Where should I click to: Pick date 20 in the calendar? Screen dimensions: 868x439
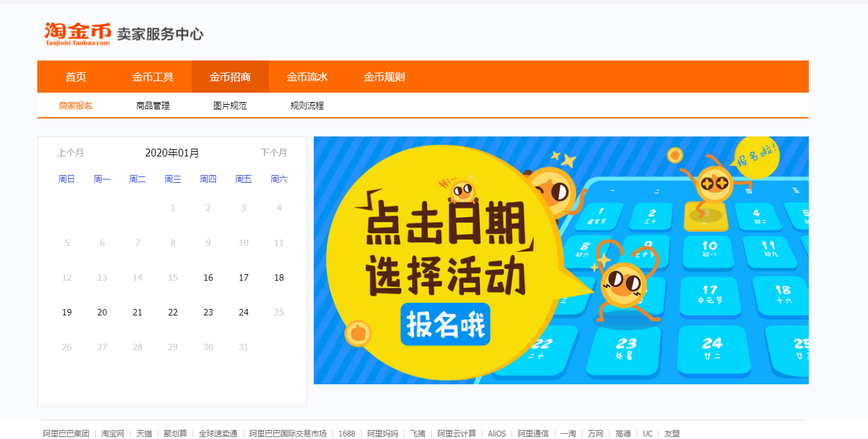(102, 312)
